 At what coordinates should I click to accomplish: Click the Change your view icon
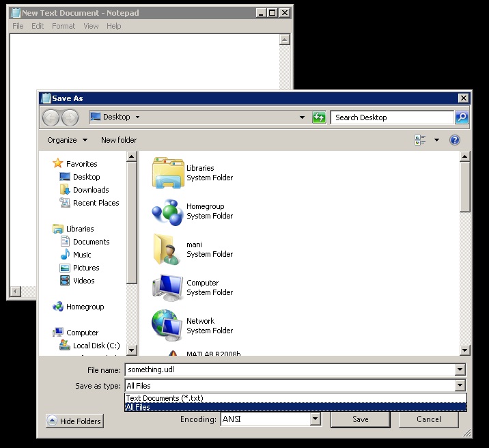point(420,140)
